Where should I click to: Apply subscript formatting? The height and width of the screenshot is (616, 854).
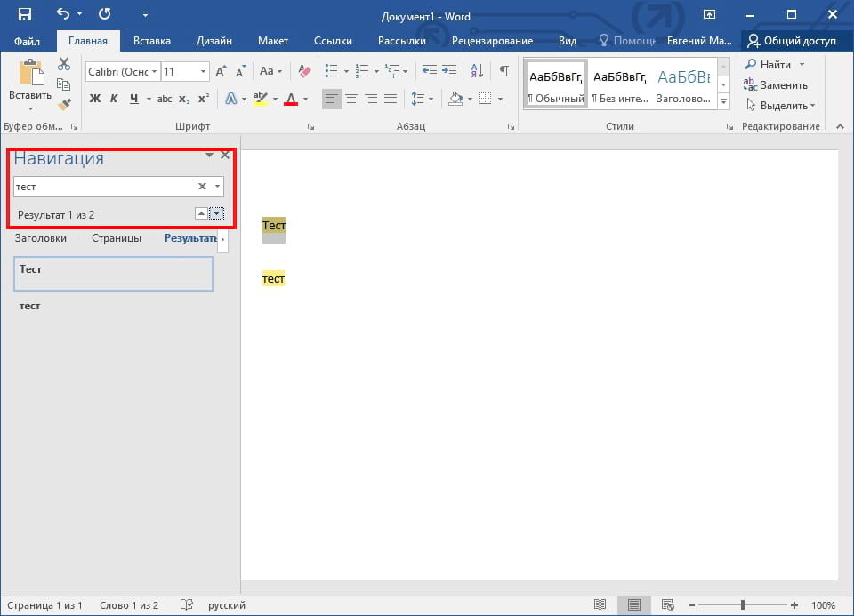click(184, 99)
